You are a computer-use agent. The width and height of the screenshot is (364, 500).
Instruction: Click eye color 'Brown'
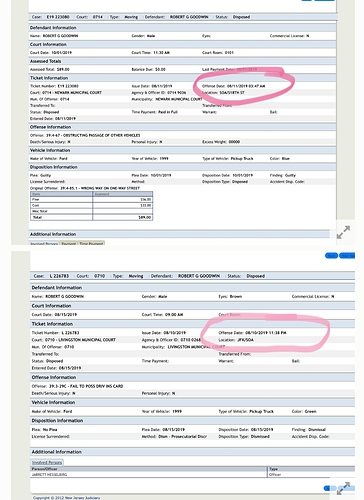[x=236, y=296]
